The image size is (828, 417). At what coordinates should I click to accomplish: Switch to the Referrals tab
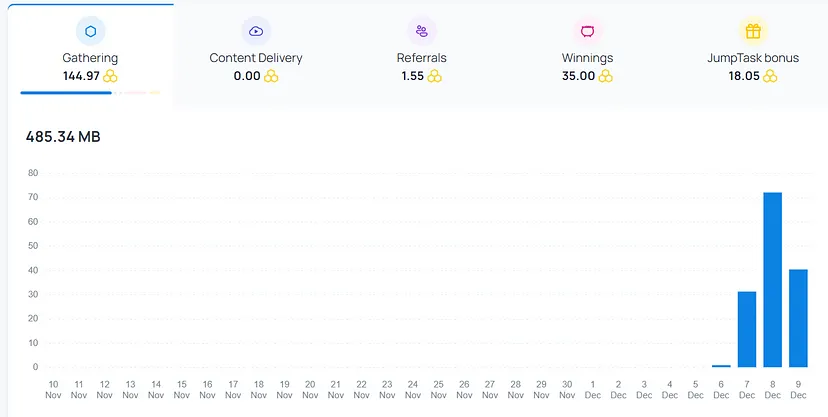tap(422, 53)
